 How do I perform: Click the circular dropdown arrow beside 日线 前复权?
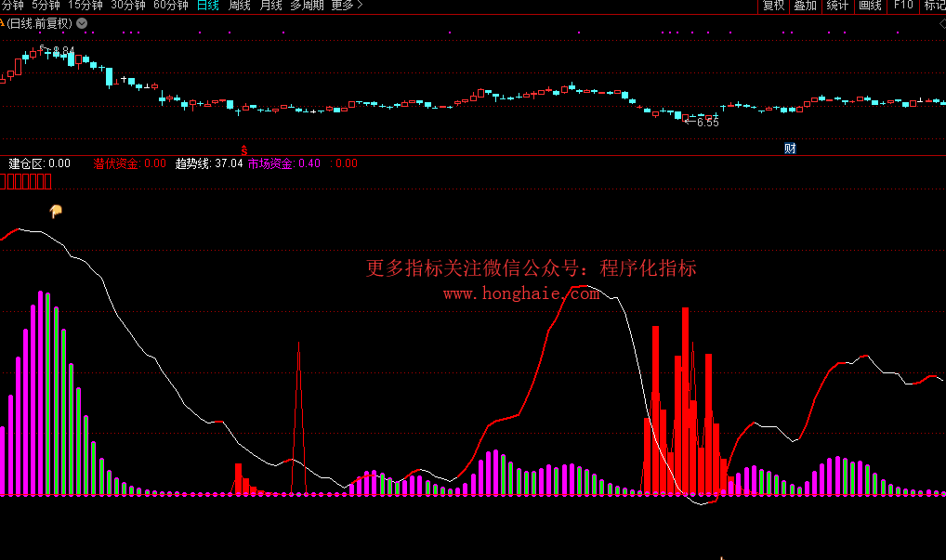tap(82, 23)
